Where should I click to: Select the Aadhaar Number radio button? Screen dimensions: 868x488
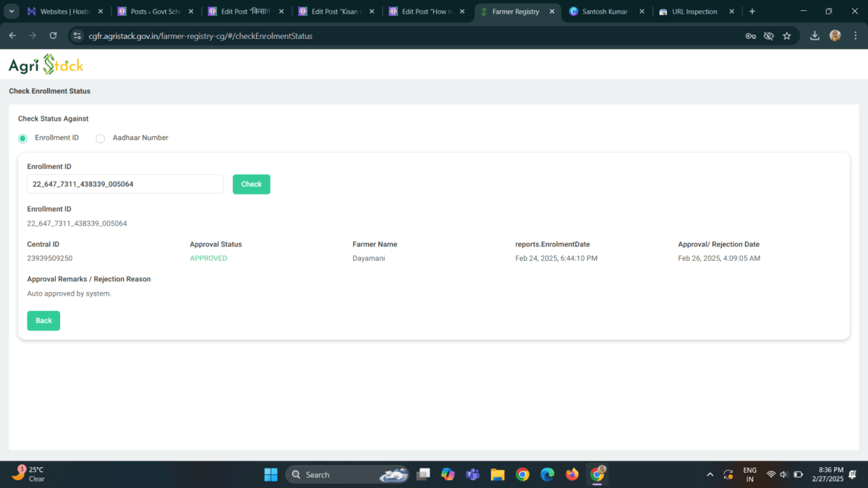(101, 138)
